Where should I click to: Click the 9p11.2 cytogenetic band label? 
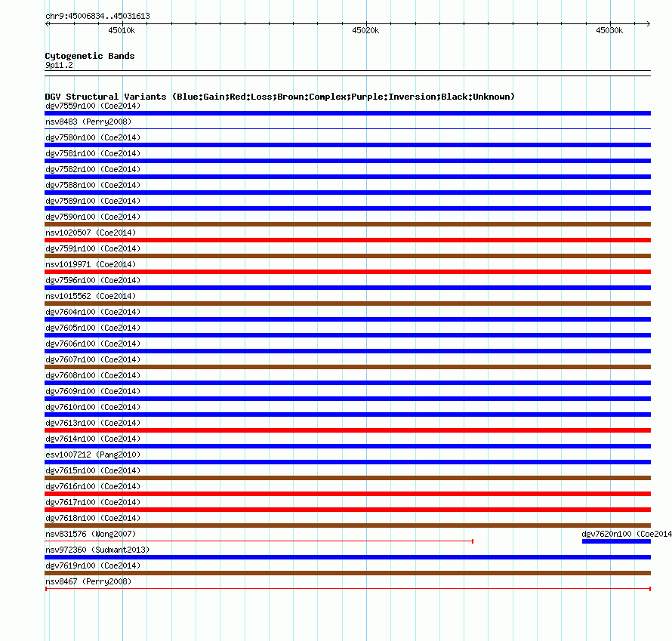pos(59,65)
